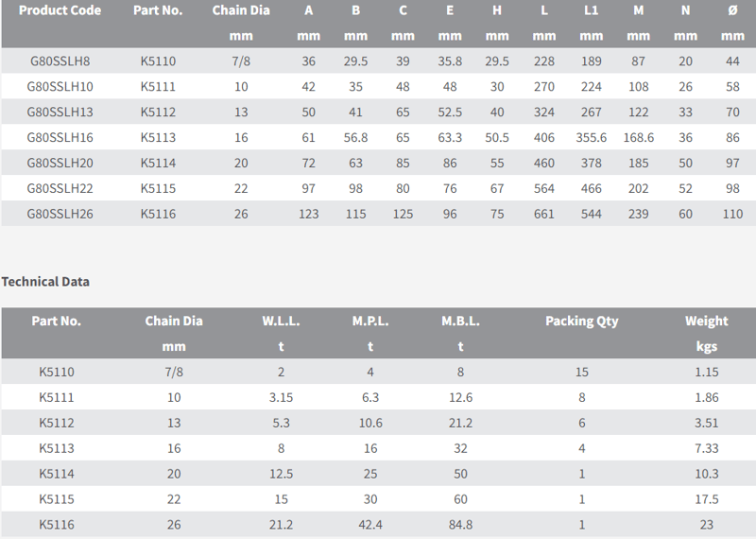This screenshot has width=756, height=539.
Task: Click weight value 7.33 for K5113
Action: coord(706,448)
